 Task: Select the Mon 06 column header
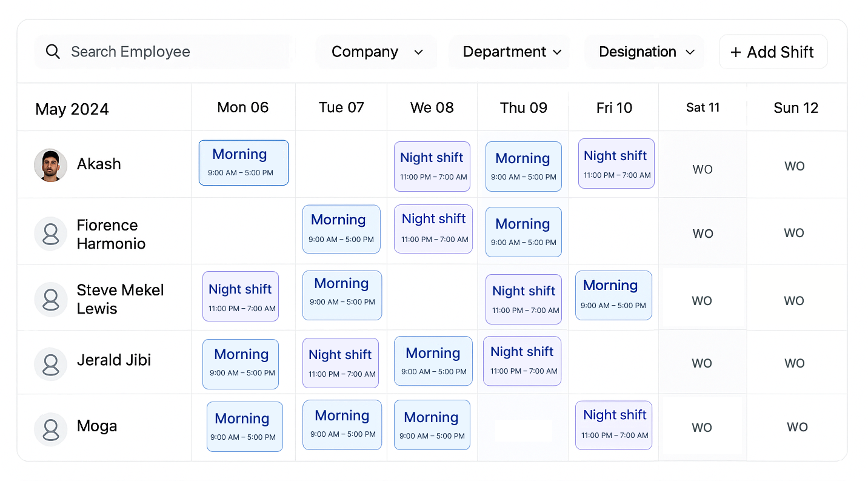click(x=243, y=107)
